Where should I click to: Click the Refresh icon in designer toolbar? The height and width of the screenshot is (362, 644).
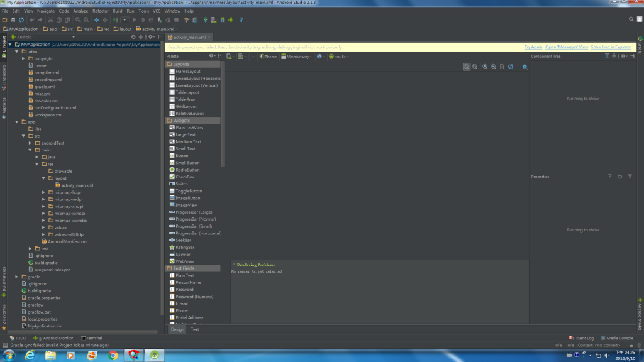pyautogui.click(x=511, y=67)
